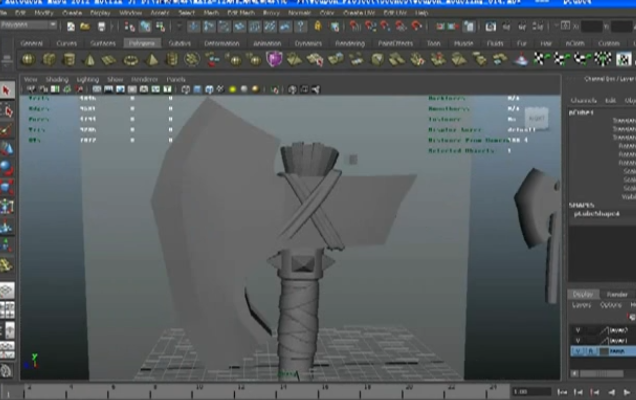The height and width of the screenshot is (400, 636).
Task: Click the Move tool in toolbox
Action: tap(7, 149)
